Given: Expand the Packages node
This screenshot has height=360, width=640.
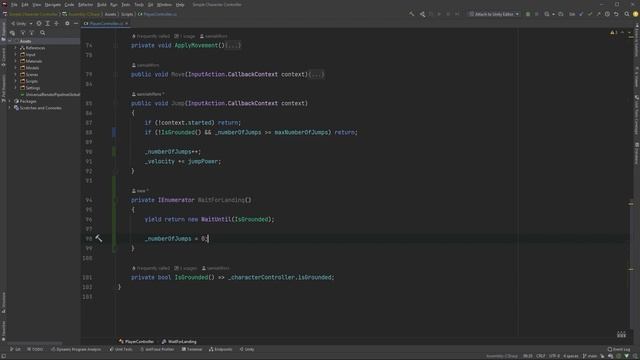Looking at the screenshot, I should (10, 101).
